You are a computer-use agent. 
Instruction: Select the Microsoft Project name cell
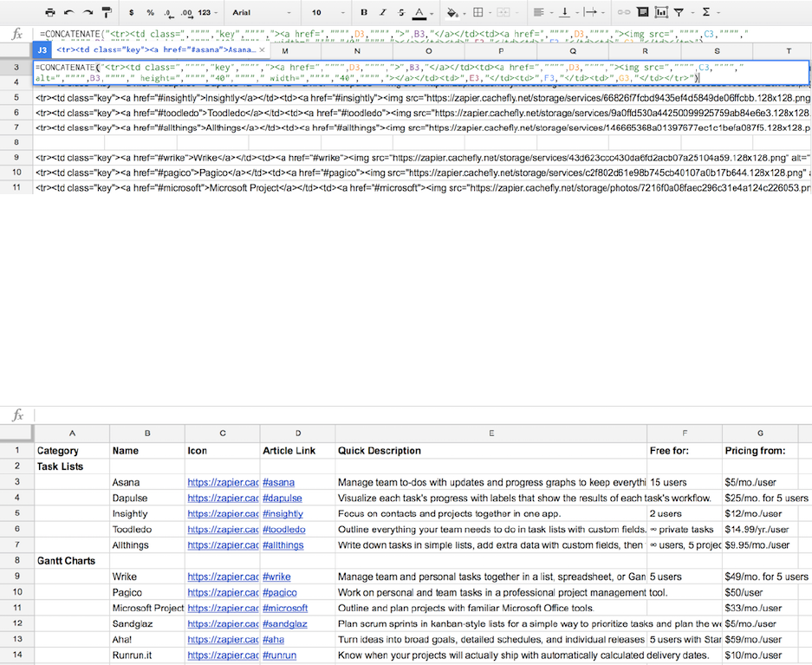(x=147, y=608)
